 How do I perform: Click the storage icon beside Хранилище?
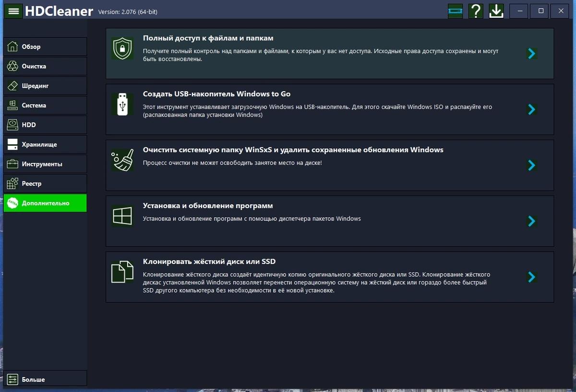pyautogui.click(x=13, y=144)
